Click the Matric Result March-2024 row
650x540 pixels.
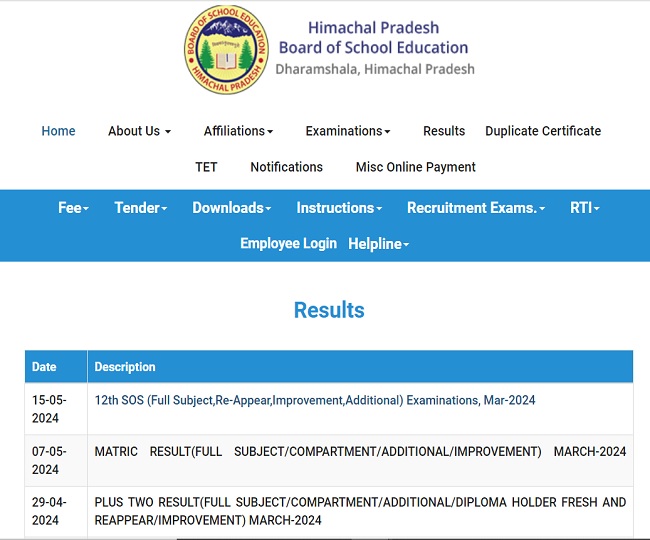click(360, 452)
